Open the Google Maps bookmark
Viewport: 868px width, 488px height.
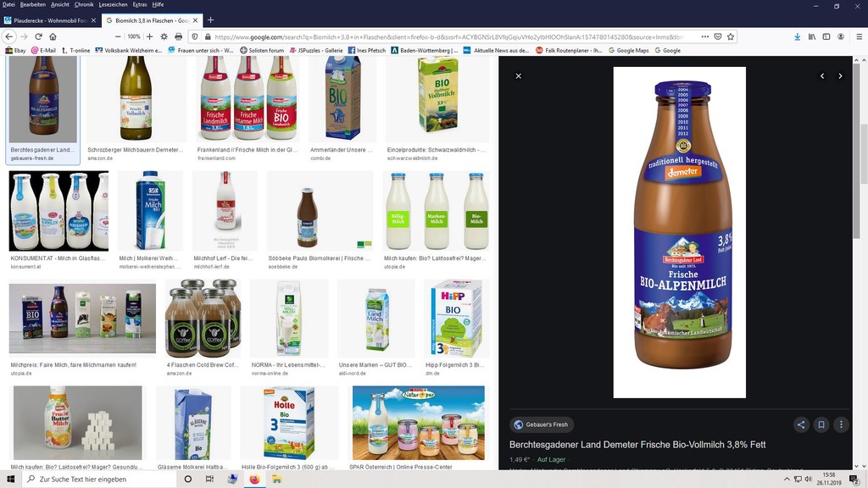pos(628,50)
